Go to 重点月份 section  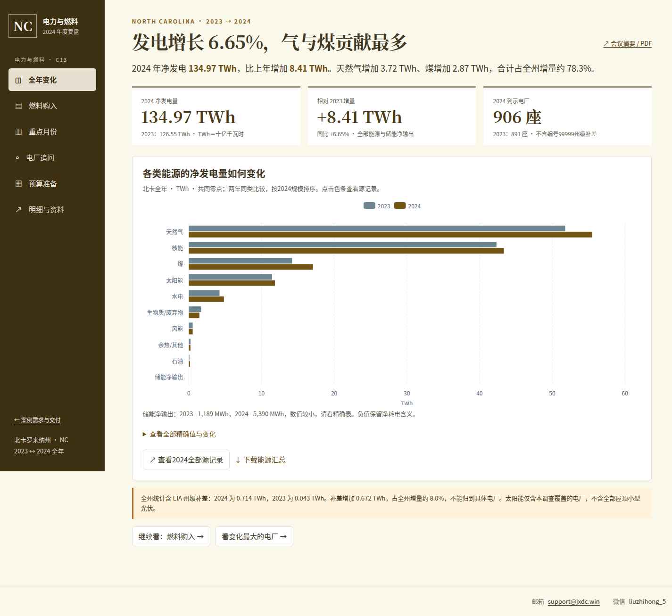click(x=52, y=131)
